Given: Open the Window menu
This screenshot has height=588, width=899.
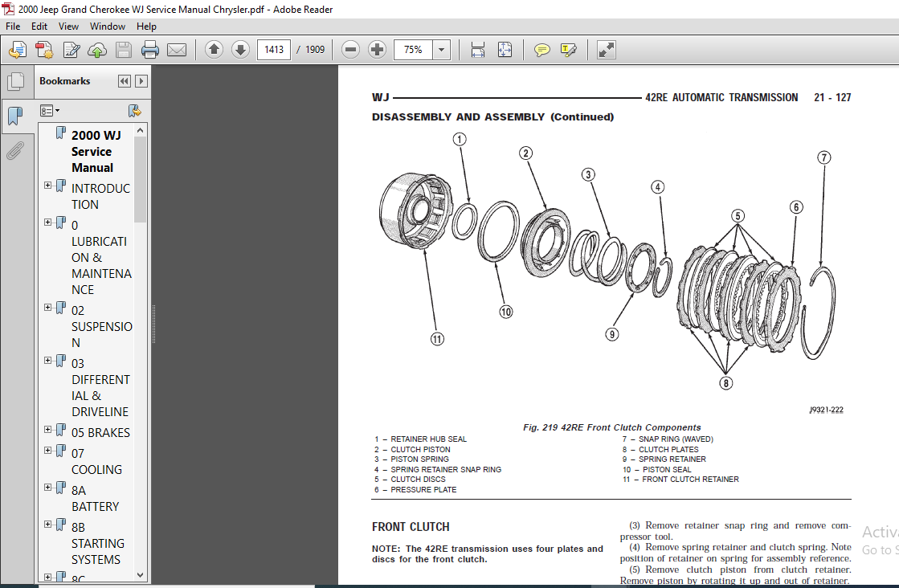Looking at the screenshot, I should 107,27.
